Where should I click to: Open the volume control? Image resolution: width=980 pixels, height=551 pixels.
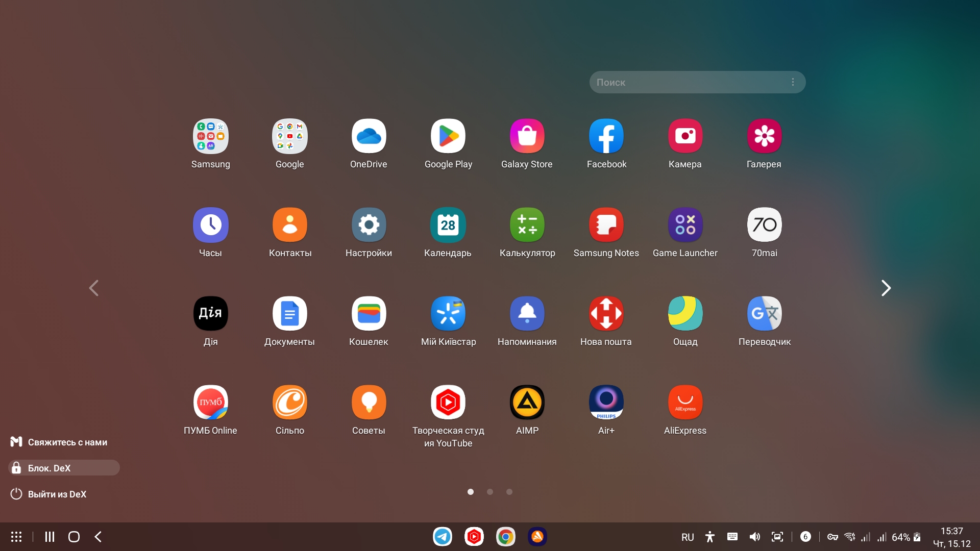click(x=755, y=537)
